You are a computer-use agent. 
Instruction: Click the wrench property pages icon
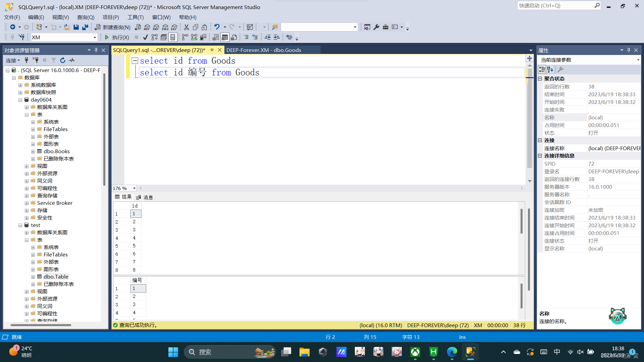click(x=560, y=69)
